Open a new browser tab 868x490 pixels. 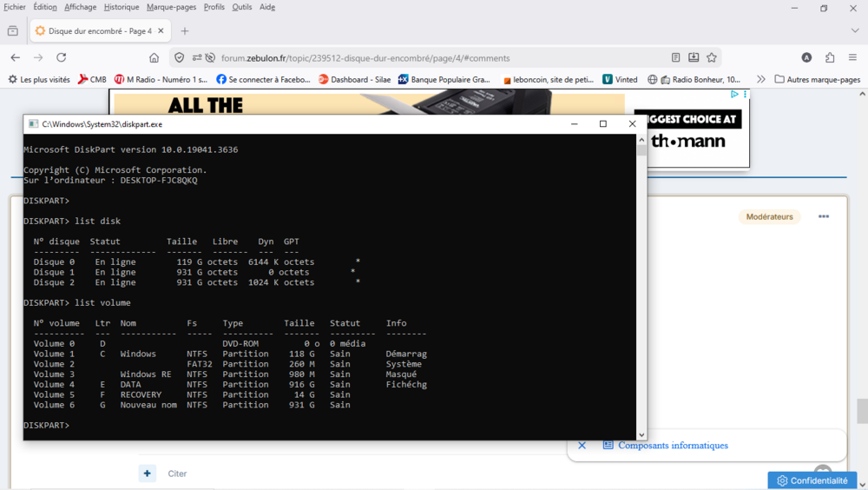click(x=185, y=31)
